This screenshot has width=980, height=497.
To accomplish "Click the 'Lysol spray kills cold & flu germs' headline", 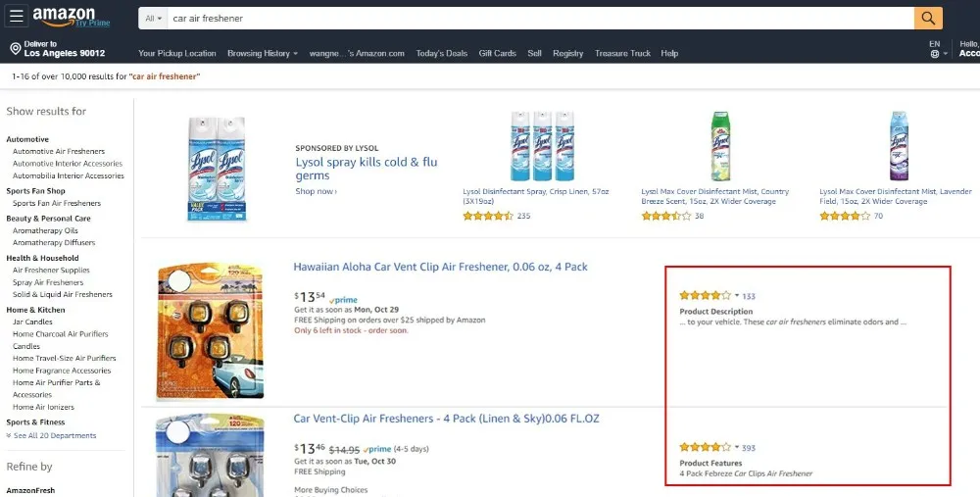I will (367, 169).
